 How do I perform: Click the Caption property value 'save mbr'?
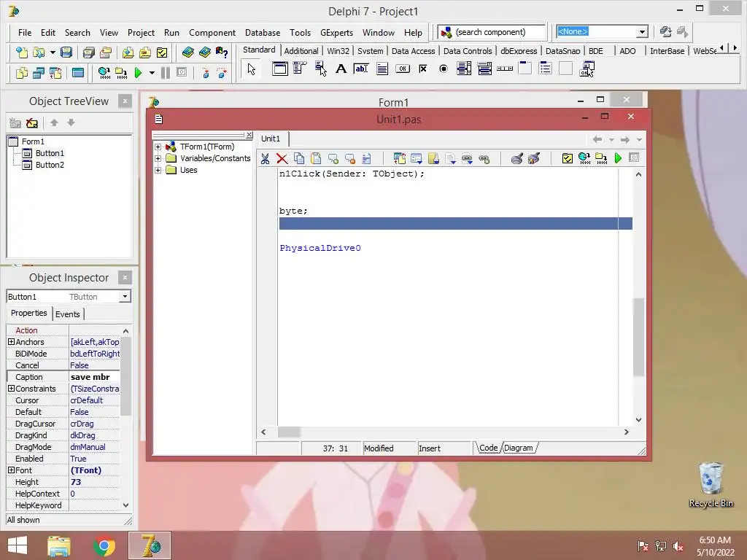point(94,377)
